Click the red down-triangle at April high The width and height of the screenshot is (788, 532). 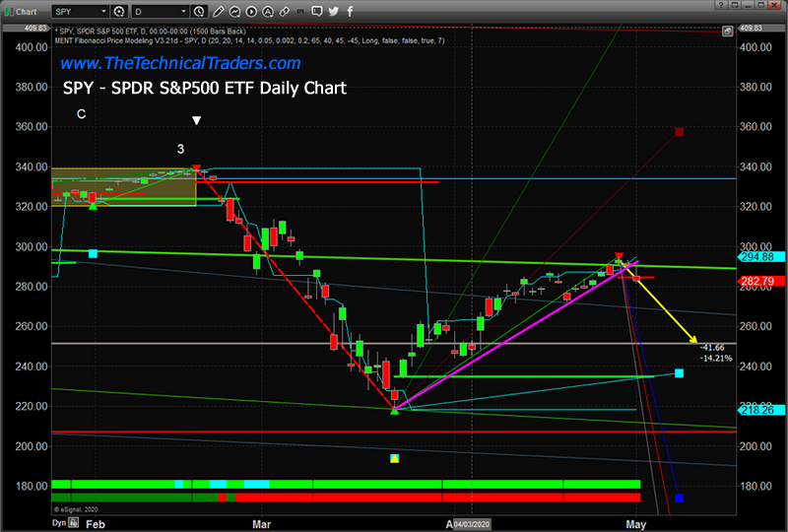pyautogui.click(x=620, y=256)
